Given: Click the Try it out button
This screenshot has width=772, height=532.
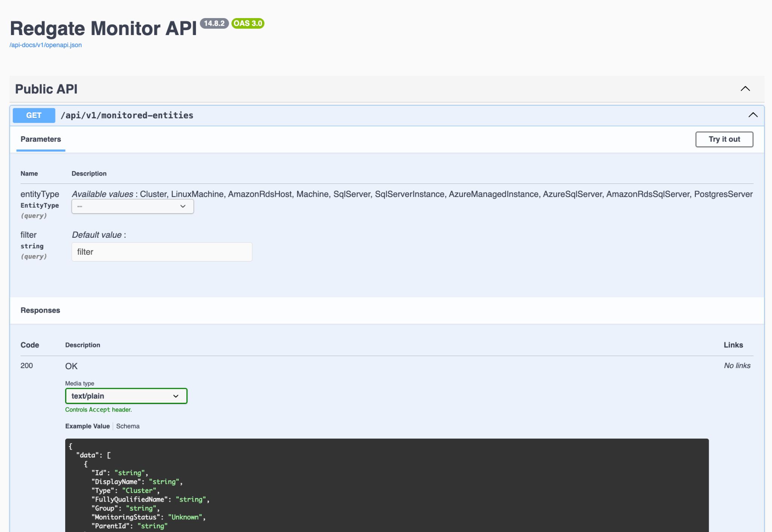Looking at the screenshot, I should [x=724, y=139].
